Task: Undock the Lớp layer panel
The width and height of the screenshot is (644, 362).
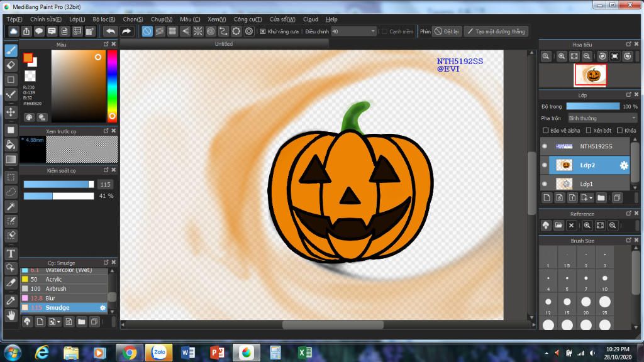Action: (629, 95)
